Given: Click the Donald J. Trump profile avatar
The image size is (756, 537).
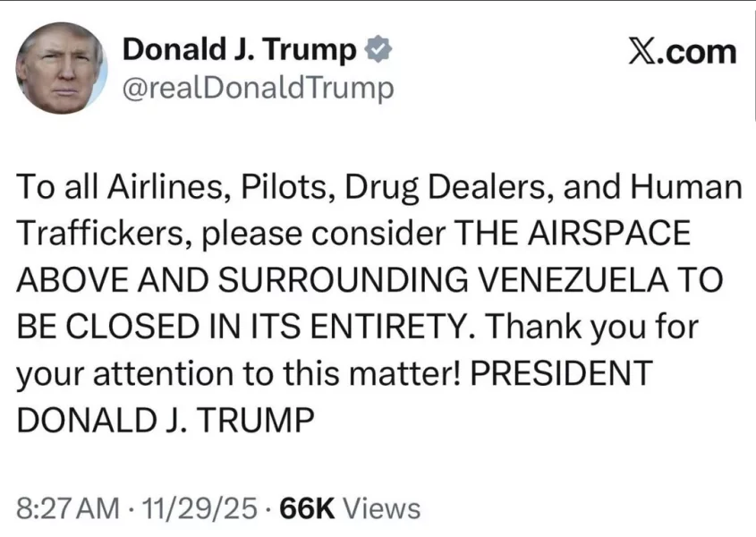Looking at the screenshot, I should pos(61,68).
